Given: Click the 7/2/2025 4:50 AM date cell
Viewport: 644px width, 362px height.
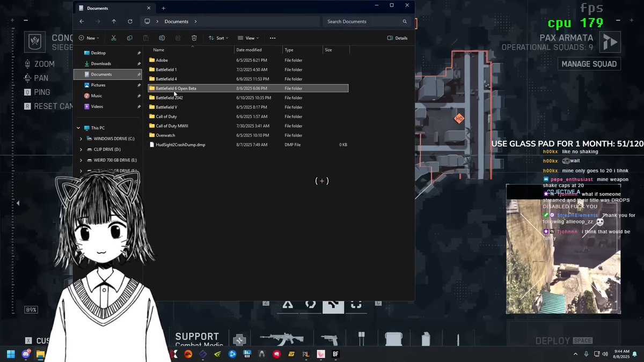Looking at the screenshot, I should [252, 70].
